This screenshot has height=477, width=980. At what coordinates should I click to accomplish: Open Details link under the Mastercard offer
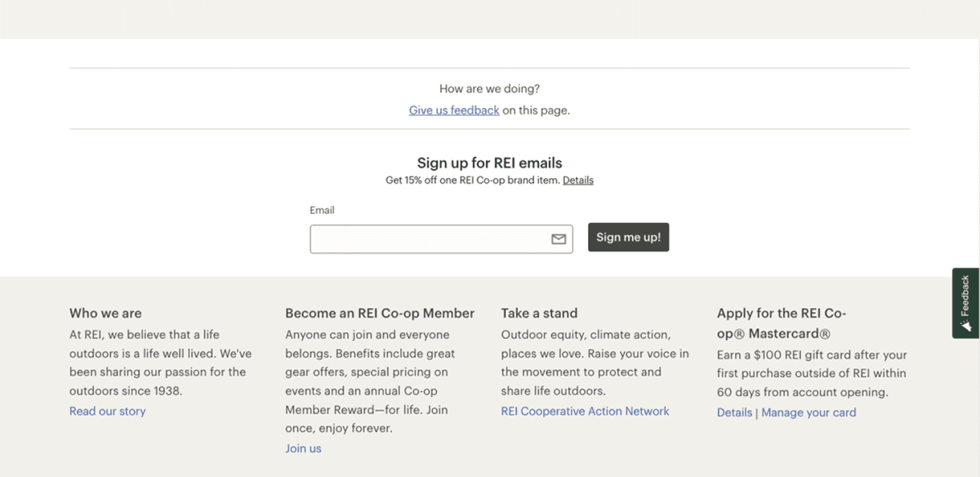[x=734, y=413]
